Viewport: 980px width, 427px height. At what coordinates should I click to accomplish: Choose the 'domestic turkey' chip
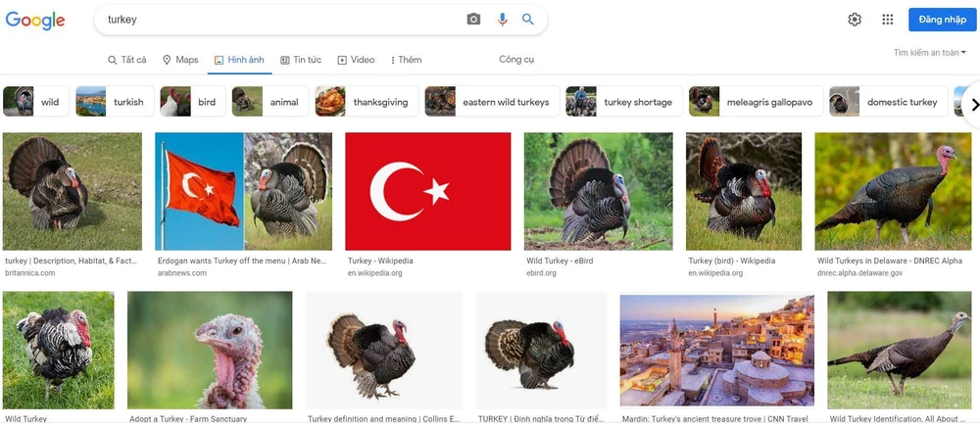(x=888, y=102)
